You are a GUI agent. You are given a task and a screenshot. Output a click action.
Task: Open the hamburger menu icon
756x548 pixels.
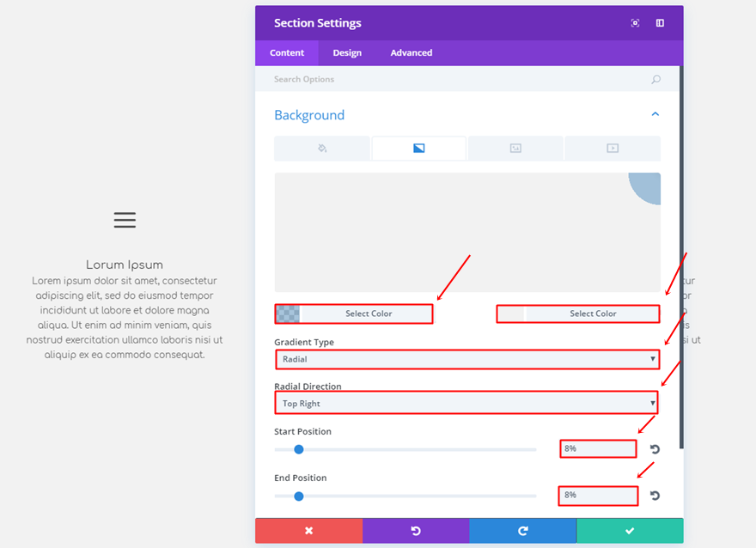pyautogui.click(x=125, y=220)
